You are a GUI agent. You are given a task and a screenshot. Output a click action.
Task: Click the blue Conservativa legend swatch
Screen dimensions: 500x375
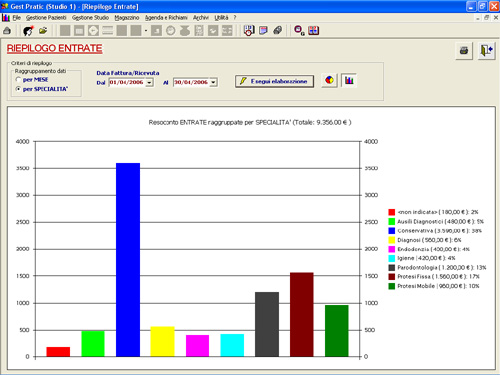[392, 231]
